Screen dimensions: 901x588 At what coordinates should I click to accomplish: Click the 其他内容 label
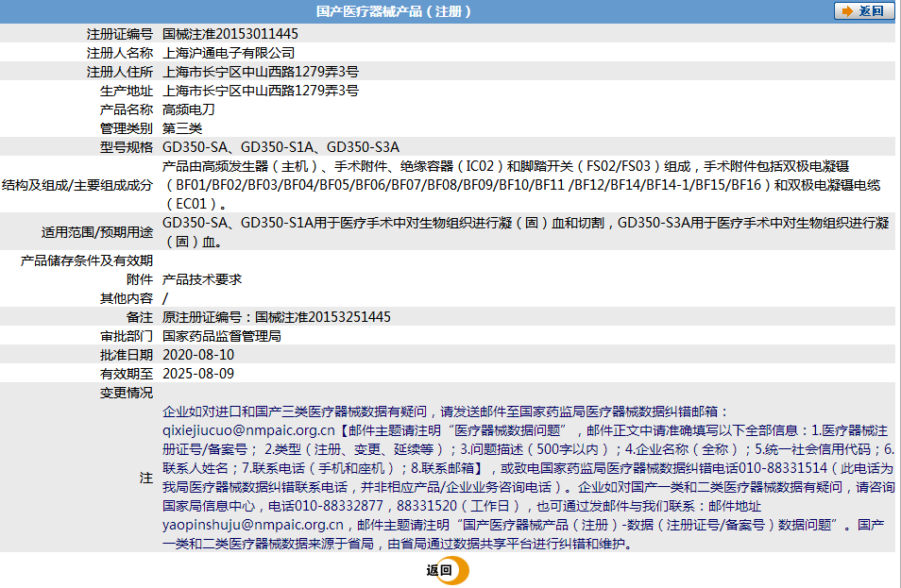coord(127,298)
